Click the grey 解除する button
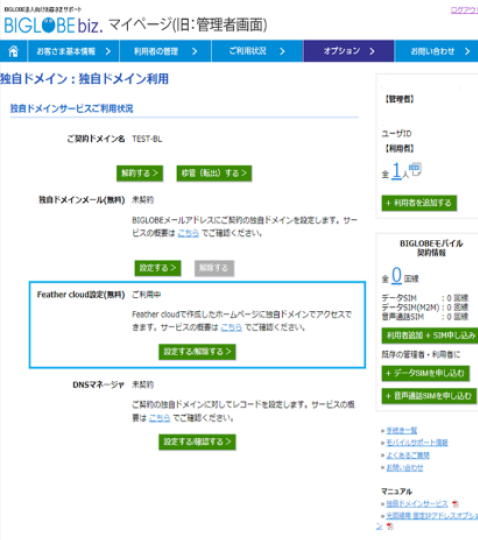Image resolution: width=478 pixels, height=540 pixels. coord(214,268)
